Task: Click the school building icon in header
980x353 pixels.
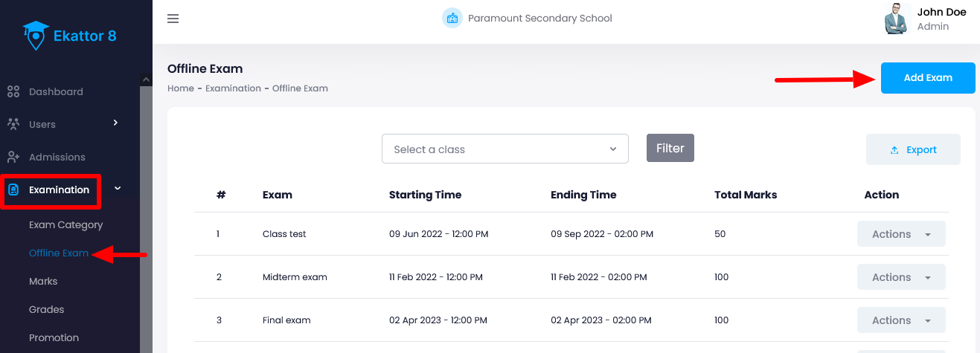Action: tap(452, 18)
